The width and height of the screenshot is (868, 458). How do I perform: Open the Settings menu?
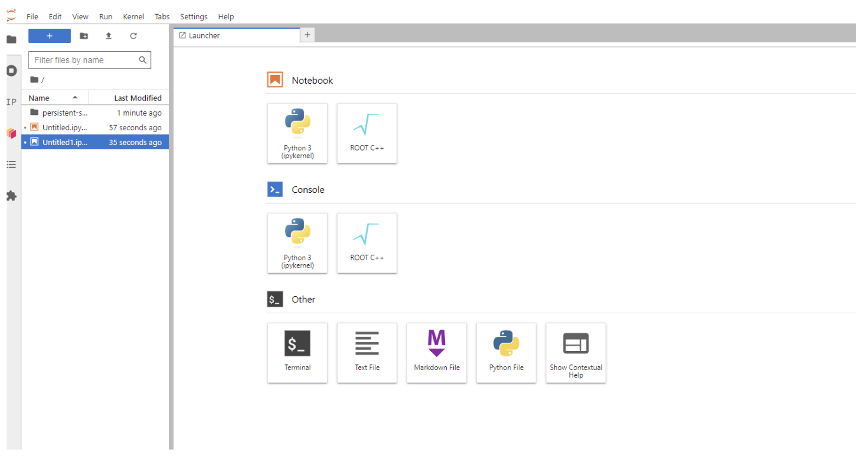point(193,16)
